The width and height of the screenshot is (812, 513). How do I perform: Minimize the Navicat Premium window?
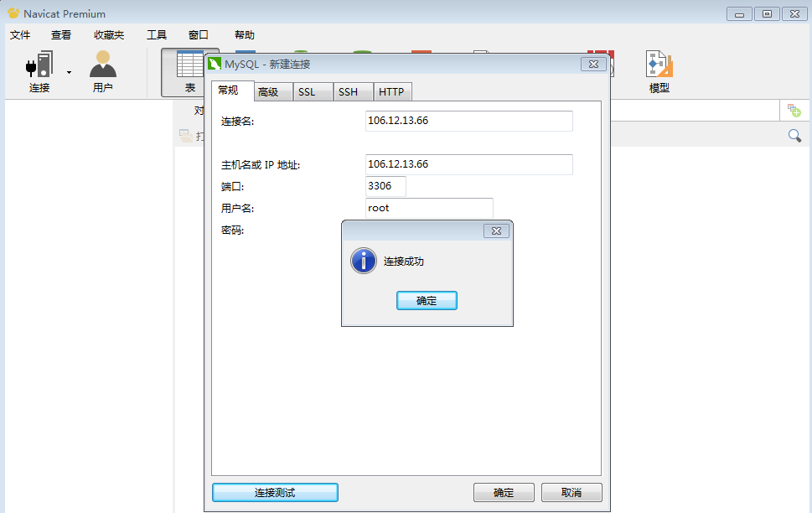coord(739,14)
